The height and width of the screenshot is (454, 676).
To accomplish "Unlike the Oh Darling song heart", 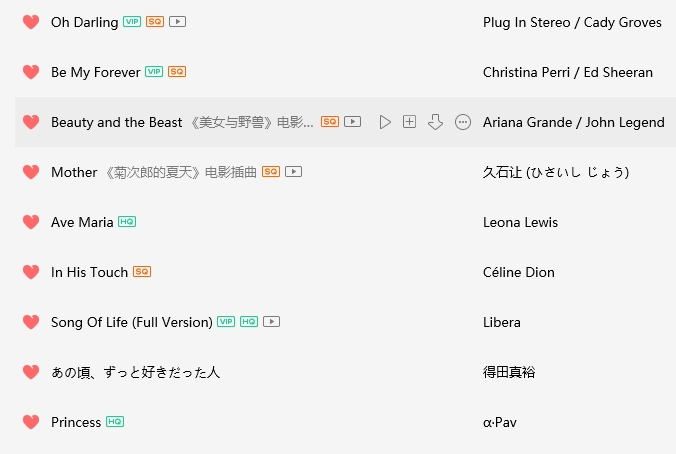I will coord(31,22).
